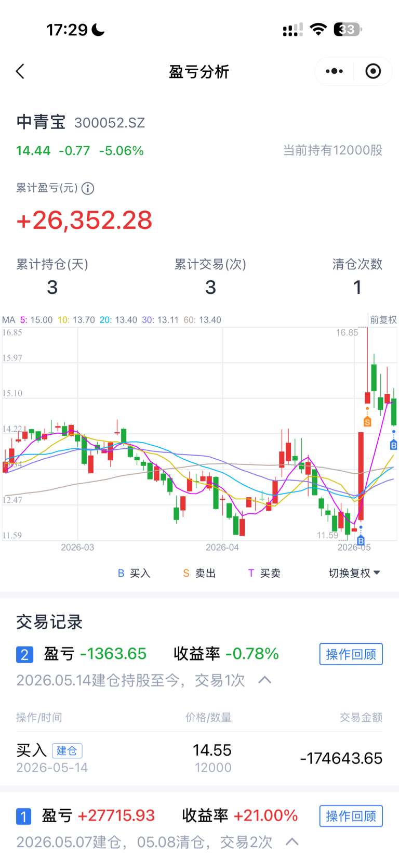Tap 操作回顾 button for trade 1
Screen dimensions: 399x868
(351, 816)
